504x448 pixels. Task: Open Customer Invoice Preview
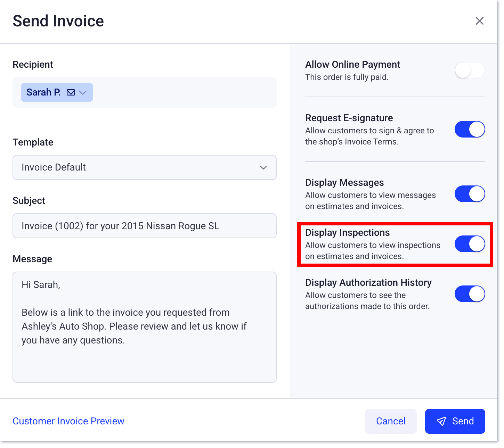point(68,421)
